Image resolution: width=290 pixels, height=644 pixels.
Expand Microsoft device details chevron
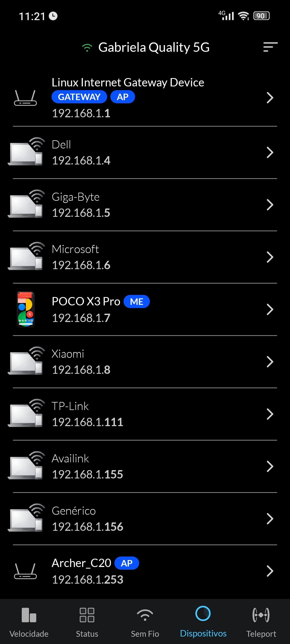[270, 257]
